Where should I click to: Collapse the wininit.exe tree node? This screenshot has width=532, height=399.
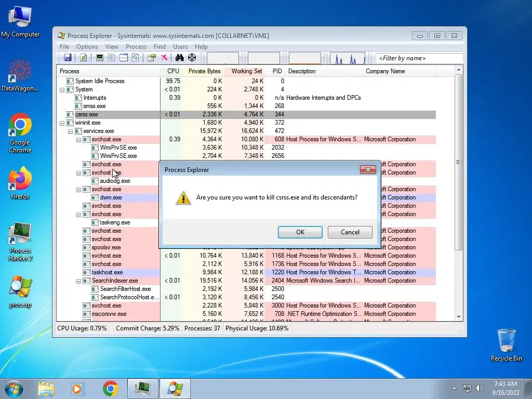62,123
